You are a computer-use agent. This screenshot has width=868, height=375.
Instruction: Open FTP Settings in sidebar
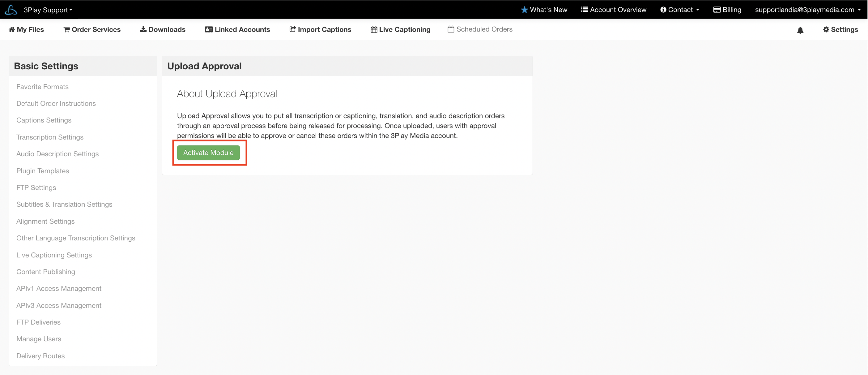coord(36,187)
